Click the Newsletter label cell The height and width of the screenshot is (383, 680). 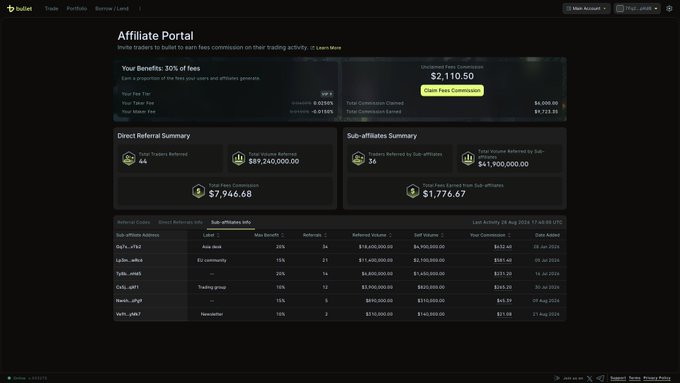(212, 314)
